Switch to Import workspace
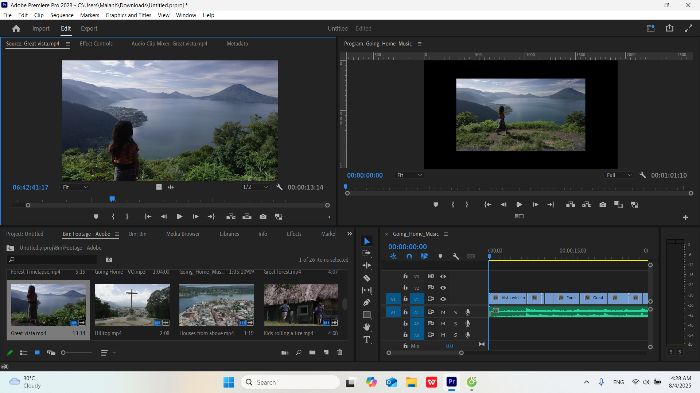 pyautogui.click(x=41, y=29)
